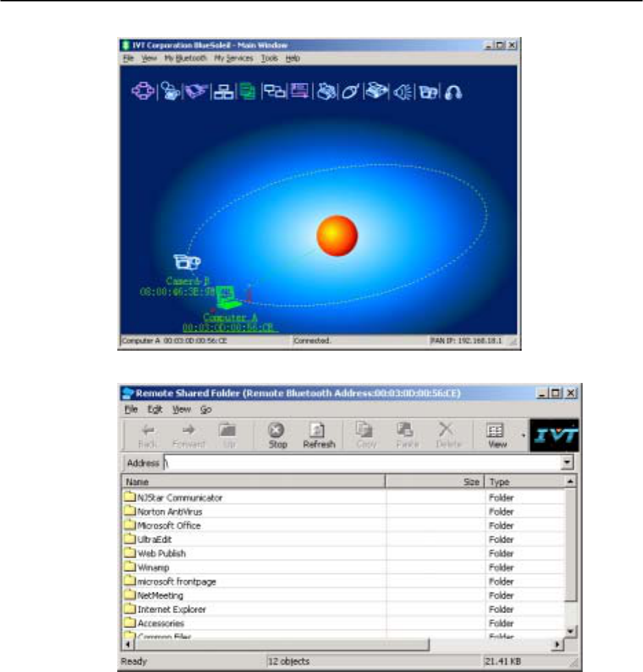Open the My Bluetooth menu
The height and width of the screenshot is (672, 643).
coord(185,58)
